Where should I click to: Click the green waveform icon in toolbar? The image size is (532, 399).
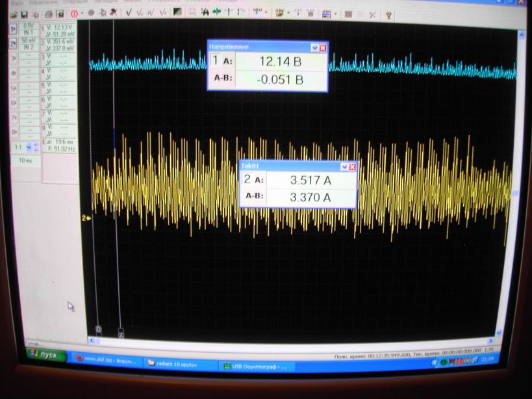tap(216, 12)
